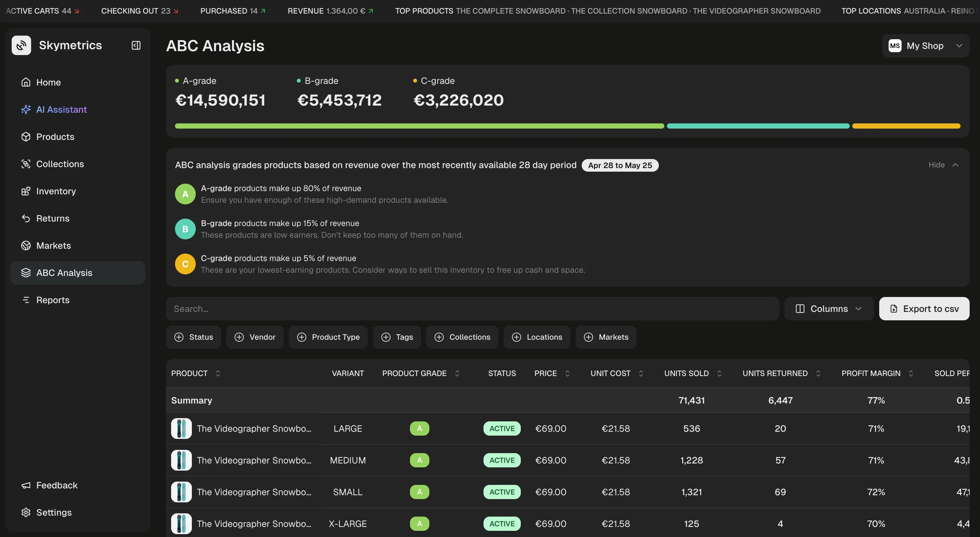Open Feedback megaphone icon

(26, 485)
